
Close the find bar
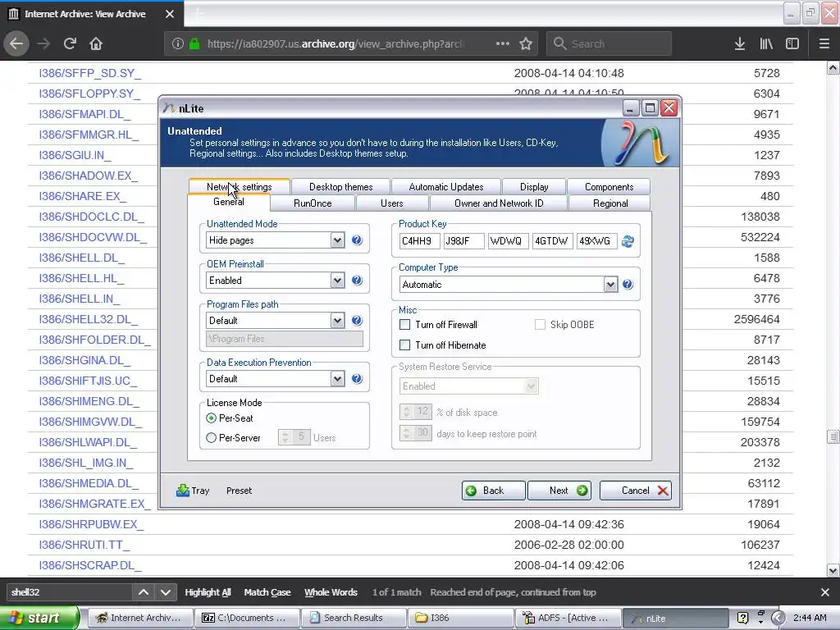(x=825, y=592)
